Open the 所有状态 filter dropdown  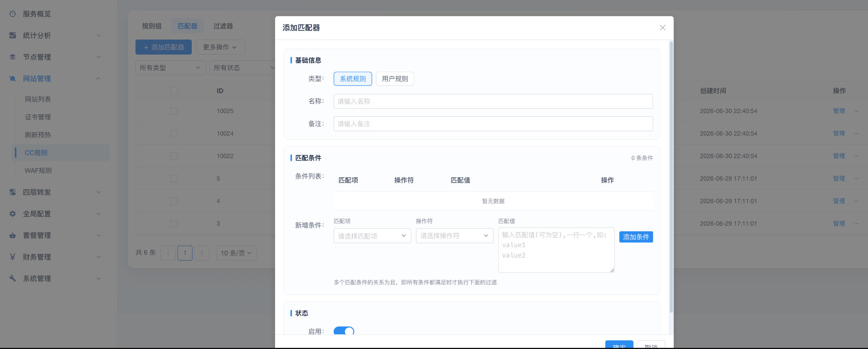243,68
